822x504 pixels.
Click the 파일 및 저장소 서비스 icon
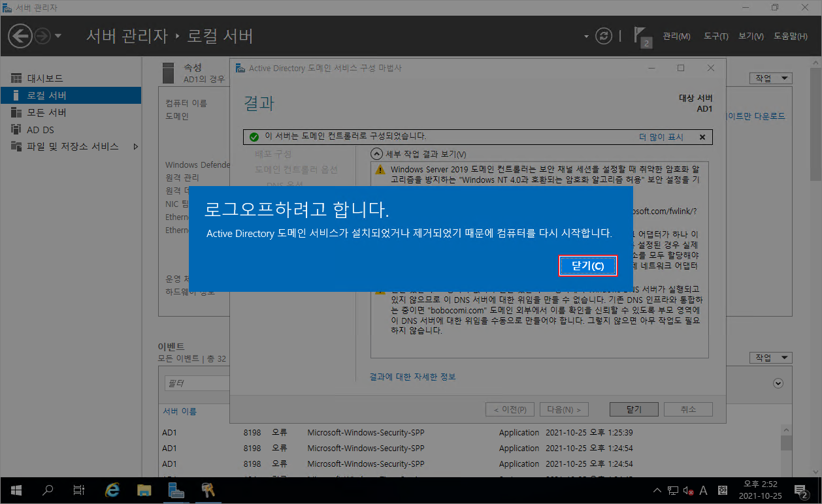click(x=16, y=146)
